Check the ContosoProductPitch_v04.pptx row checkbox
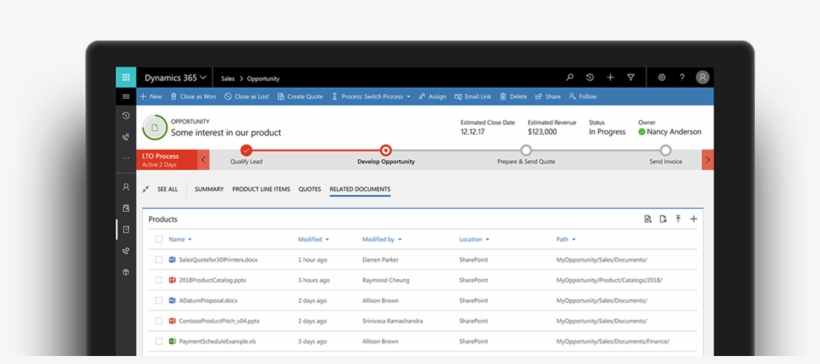Image resolution: width=820 pixels, height=364 pixels. pos(158,321)
